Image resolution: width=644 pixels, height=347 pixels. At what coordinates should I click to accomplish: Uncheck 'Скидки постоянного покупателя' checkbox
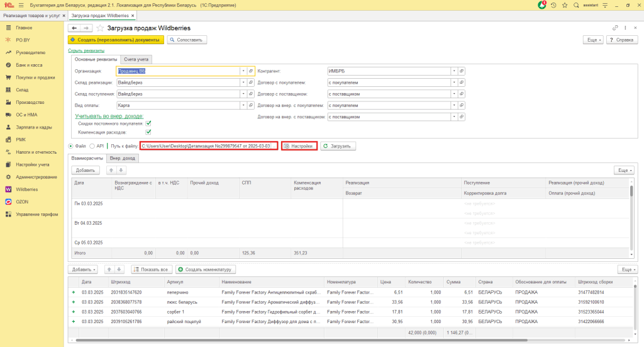click(x=148, y=123)
